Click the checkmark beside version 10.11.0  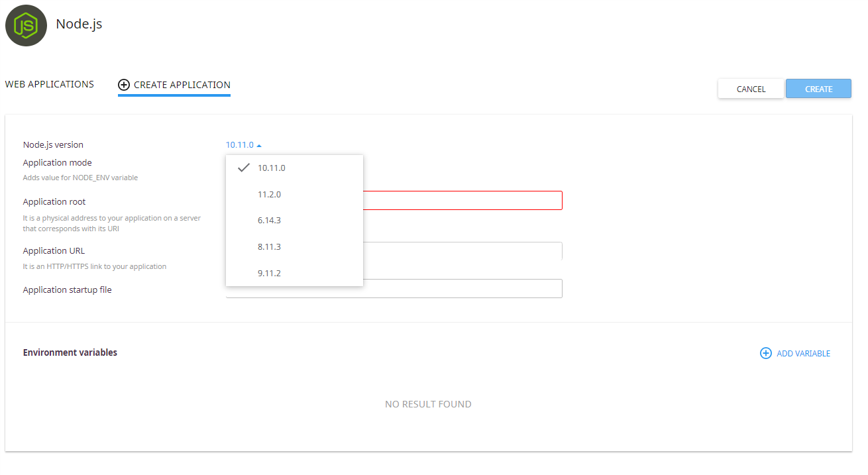point(244,168)
